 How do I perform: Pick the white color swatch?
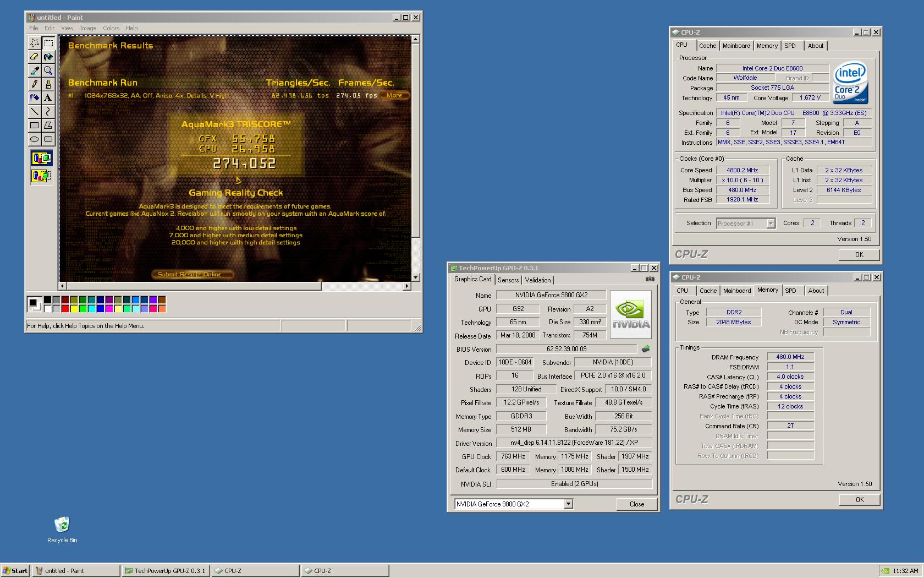click(48, 308)
